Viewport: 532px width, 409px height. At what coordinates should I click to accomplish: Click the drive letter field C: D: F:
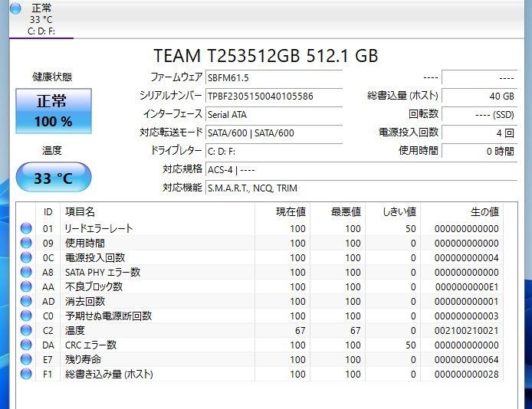click(x=274, y=151)
